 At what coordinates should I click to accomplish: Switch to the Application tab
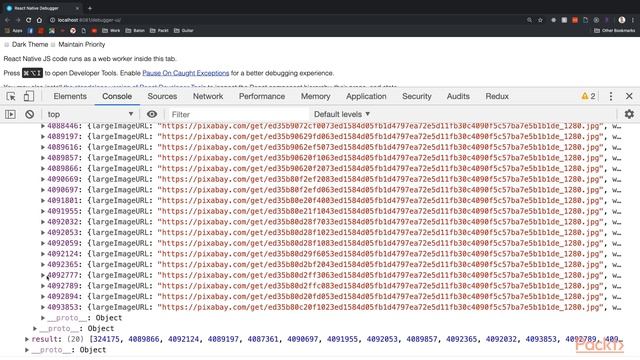pyautogui.click(x=366, y=96)
